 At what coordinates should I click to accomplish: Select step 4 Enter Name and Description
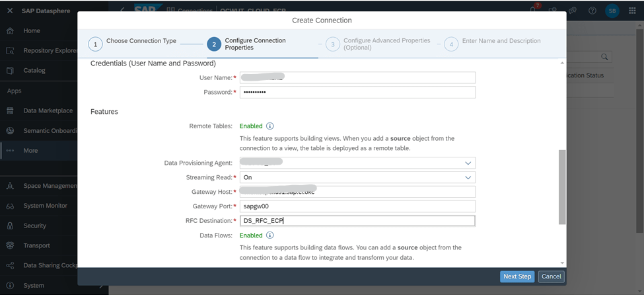point(492,44)
